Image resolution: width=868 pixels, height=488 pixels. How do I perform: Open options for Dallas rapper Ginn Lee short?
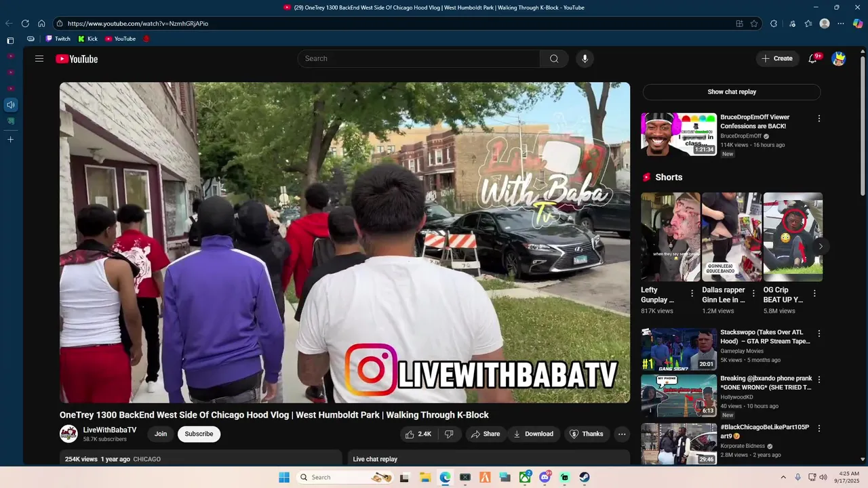pyautogui.click(x=753, y=293)
